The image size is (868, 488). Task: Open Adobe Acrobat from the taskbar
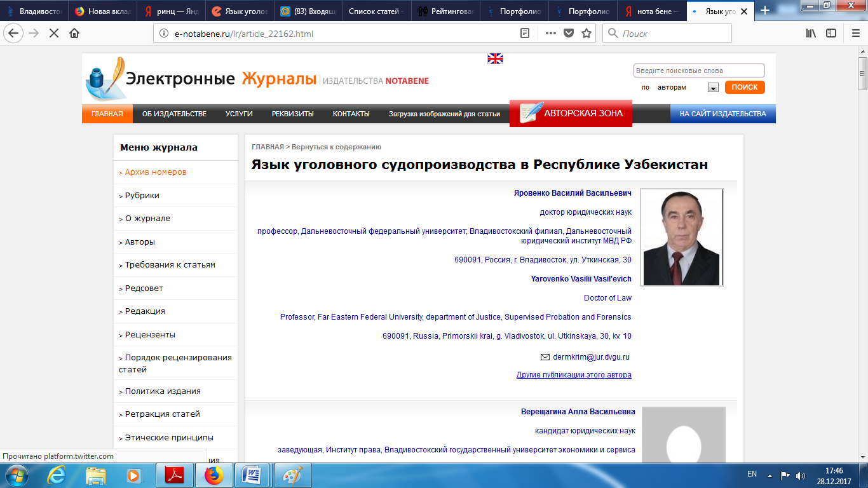pyautogui.click(x=174, y=475)
